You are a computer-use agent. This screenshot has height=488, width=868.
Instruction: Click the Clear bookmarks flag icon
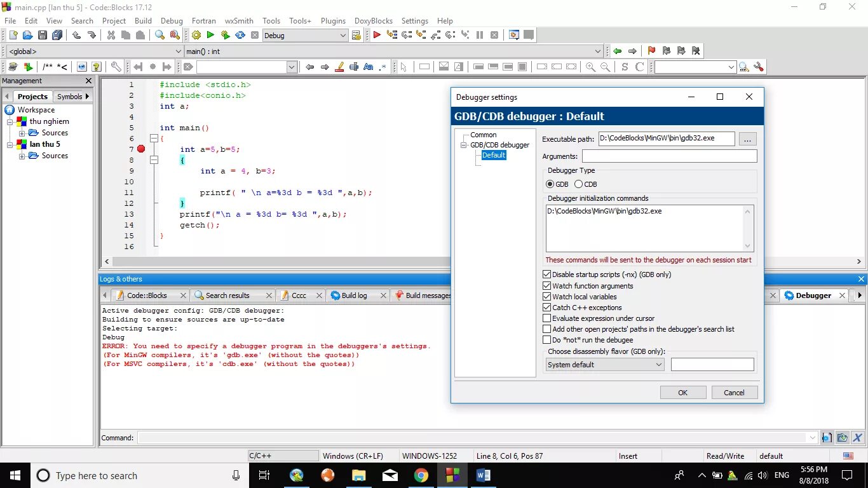click(x=696, y=51)
